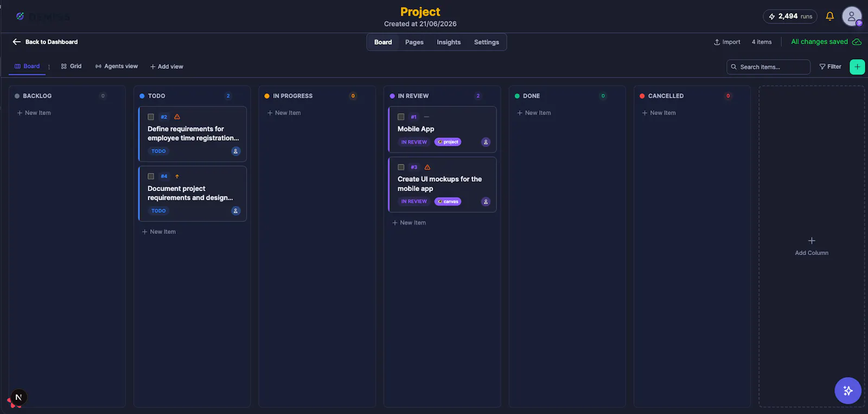Open the Settings tab

(486, 42)
